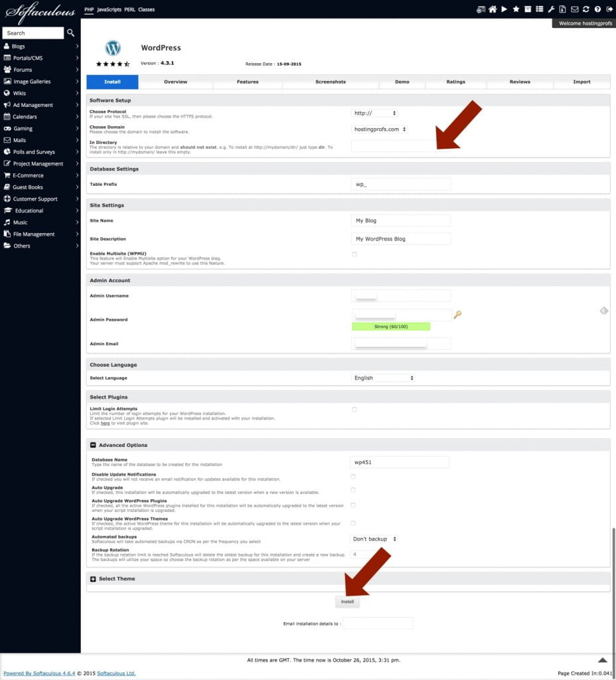This screenshot has width=616, height=680.
Task: Open the control panel icon in the top bar
Action: (481, 9)
